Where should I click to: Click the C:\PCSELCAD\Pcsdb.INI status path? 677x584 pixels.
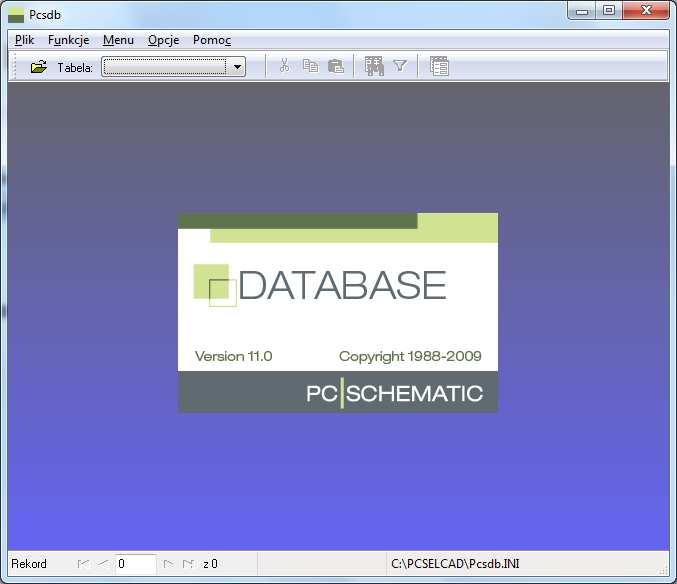point(455,564)
